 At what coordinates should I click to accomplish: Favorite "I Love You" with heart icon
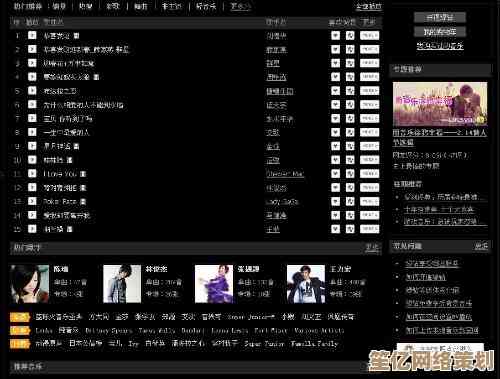pos(335,174)
